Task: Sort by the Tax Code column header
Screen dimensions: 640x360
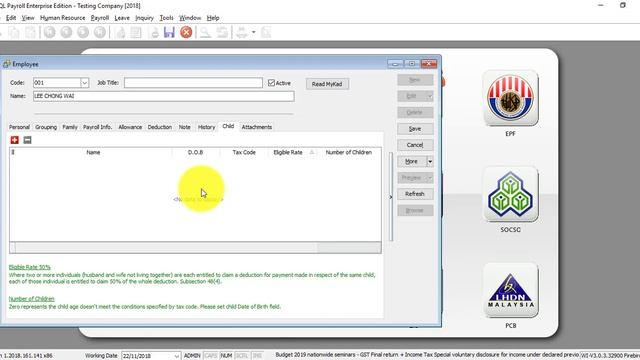Action: pyautogui.click(x=244, y=152)
